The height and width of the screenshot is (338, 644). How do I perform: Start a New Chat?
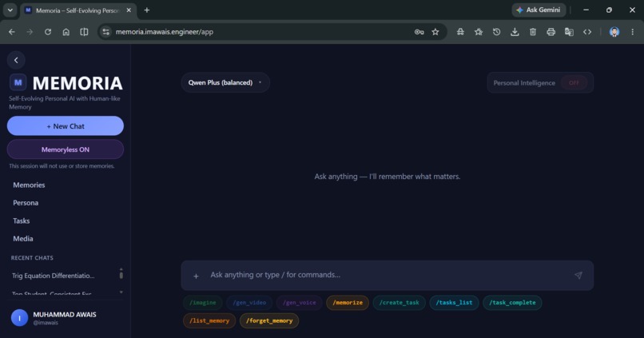point(66,126)
